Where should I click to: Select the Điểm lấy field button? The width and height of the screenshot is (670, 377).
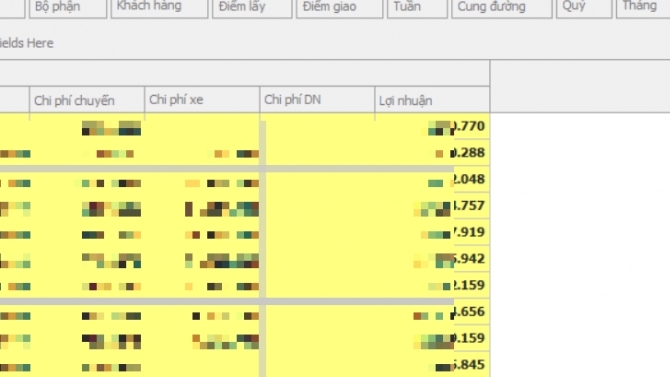click(x=252, y=9)
